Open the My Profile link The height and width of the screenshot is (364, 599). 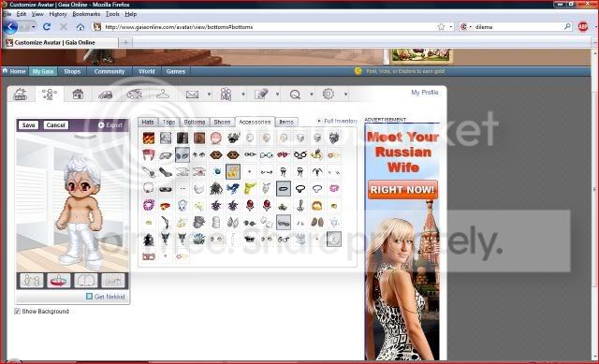point(424,93)
